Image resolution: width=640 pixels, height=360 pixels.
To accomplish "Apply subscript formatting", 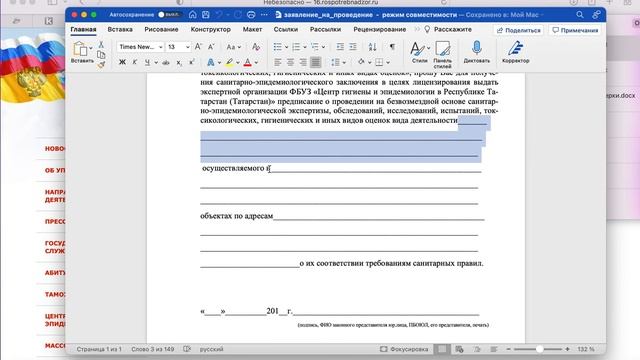I will pos(179,62).
